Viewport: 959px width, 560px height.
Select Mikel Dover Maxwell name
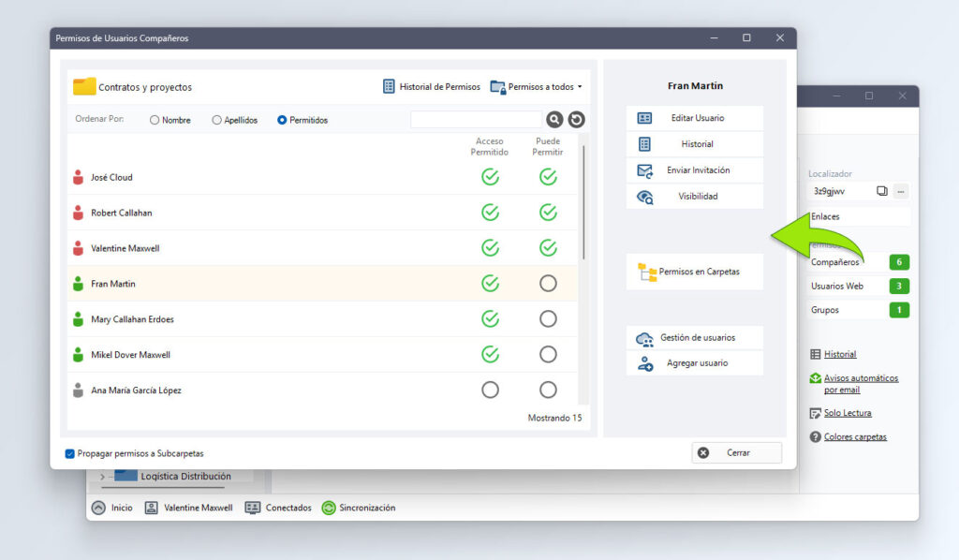point(130,355)
